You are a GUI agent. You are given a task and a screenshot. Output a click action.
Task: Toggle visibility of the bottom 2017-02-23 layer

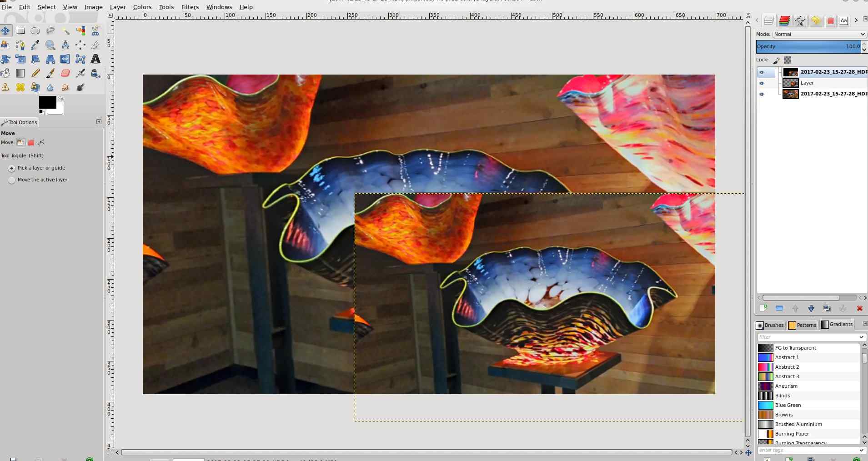coord(762,94)
